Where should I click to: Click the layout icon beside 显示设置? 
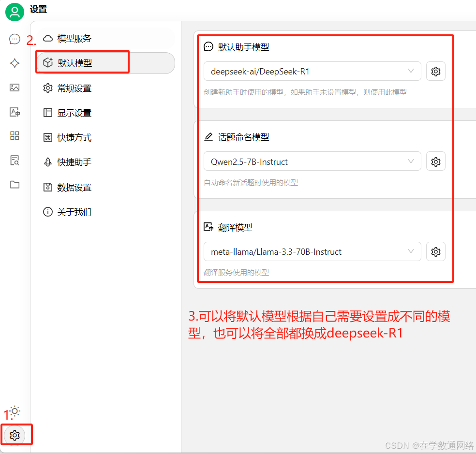(x=48, y=113)
